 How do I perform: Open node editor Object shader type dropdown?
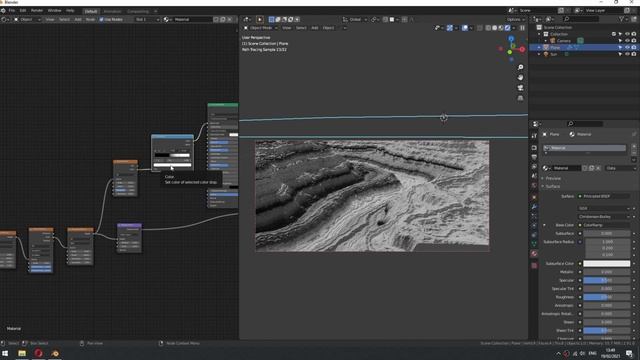28,19
